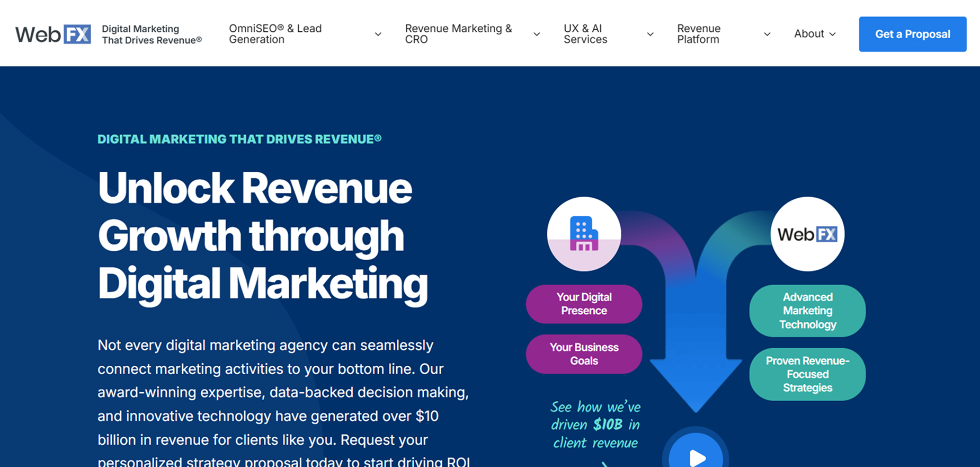Open the Revenue Marketing & CRO menu
The image size is (980, 467).
coord(458,34)
